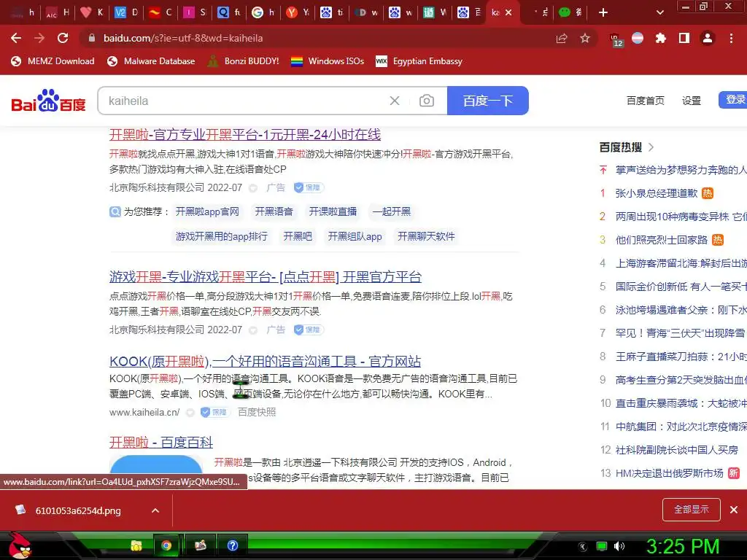Open the Egyptian Embassy bookmark
Viewport: 747px width, 560px height.
(419, 61)
